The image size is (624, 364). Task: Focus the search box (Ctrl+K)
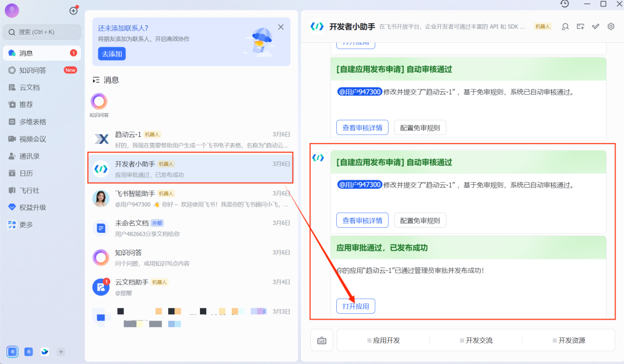coord(42,32)
